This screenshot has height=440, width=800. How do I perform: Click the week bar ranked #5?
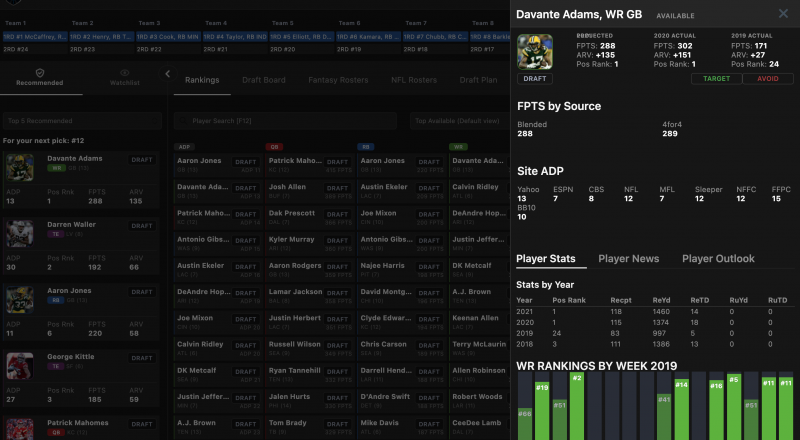tap(734, 407)
